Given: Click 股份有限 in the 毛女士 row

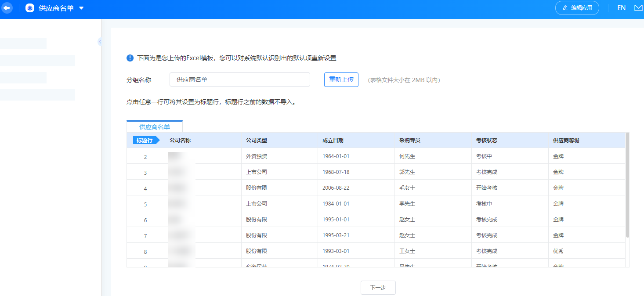Looking at the screenshot, I should [257, 188].
